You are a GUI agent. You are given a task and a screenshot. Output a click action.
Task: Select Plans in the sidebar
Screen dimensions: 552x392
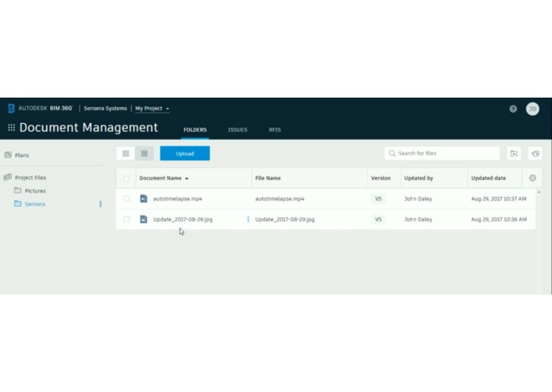click(x=21, y=155)
